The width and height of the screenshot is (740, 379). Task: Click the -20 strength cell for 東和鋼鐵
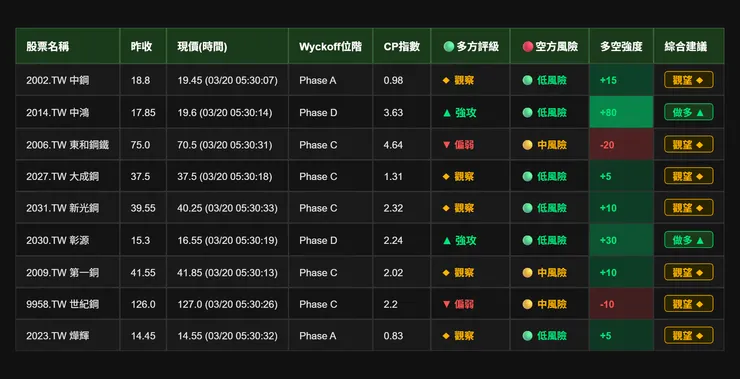(x=622, y=144)
